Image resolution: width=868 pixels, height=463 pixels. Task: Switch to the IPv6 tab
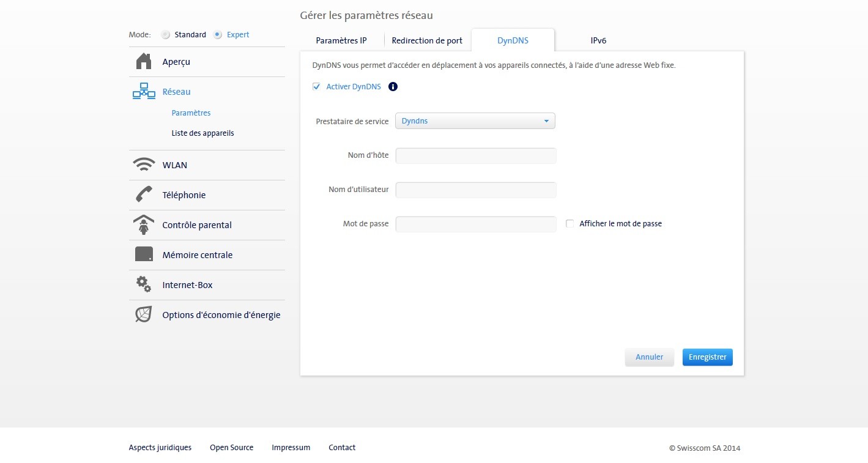pyautogui.click(x=598, y=41)
